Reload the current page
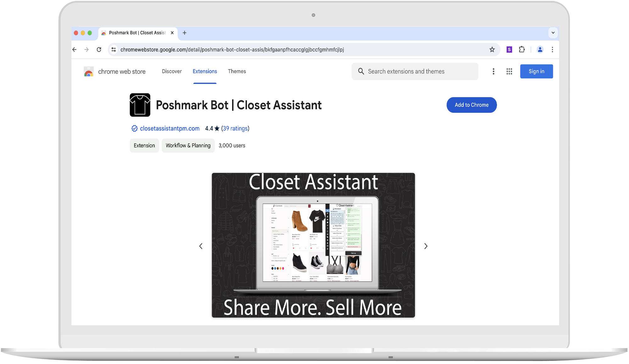Viewport: 629px width, 364px height. tap(99, 50)
